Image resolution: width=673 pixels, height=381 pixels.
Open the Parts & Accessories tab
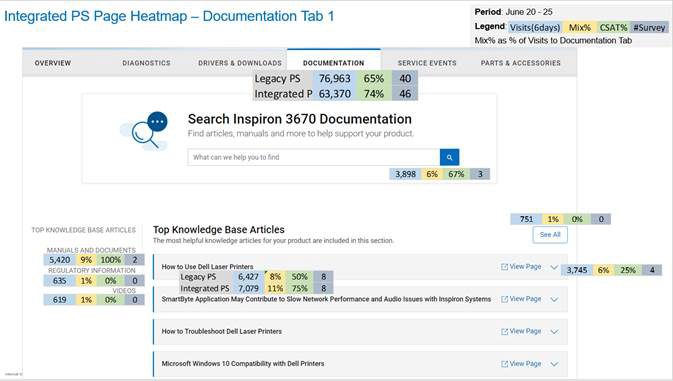click(x=521, y=63)
